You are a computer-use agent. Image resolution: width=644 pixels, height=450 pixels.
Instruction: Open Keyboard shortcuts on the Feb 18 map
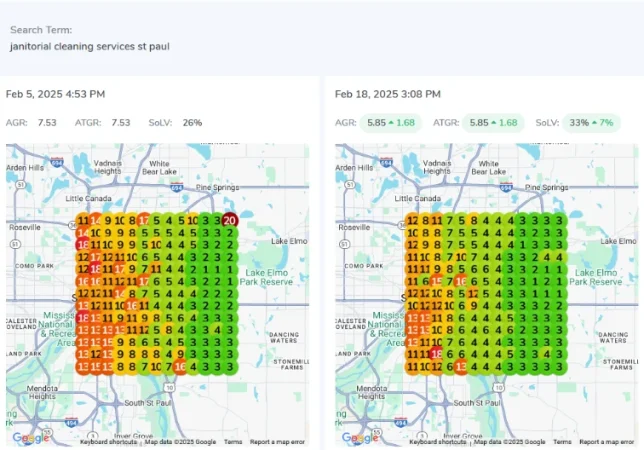click(x=438, y=442)
